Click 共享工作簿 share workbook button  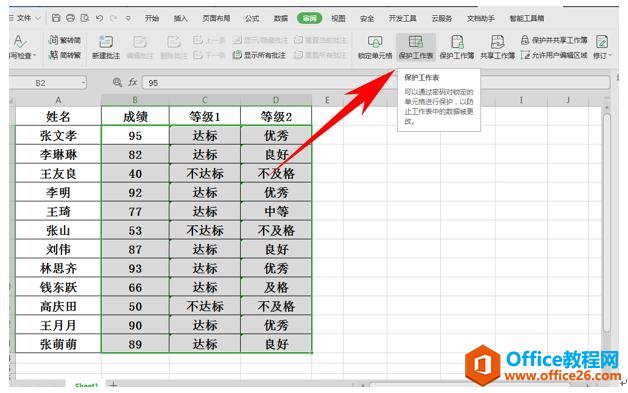(497, 47)
